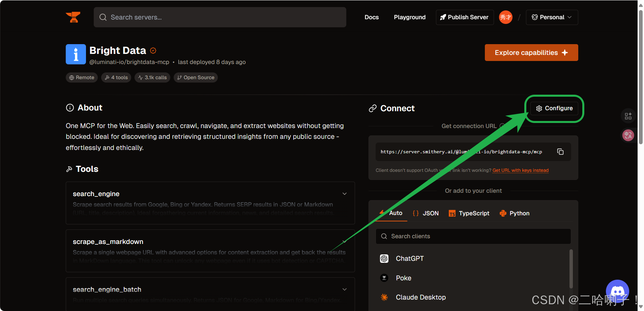This screenshot has width=644, height=311.
Task: Click the 3.1k calls tag
Action: [x=152, y=77]
